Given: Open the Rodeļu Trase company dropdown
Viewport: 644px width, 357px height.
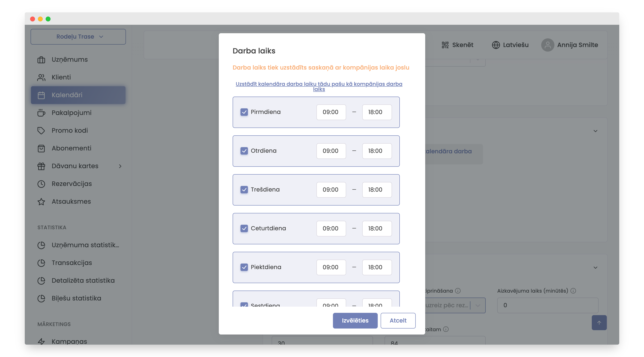Looking at the screenshot, I should point(78,37).
